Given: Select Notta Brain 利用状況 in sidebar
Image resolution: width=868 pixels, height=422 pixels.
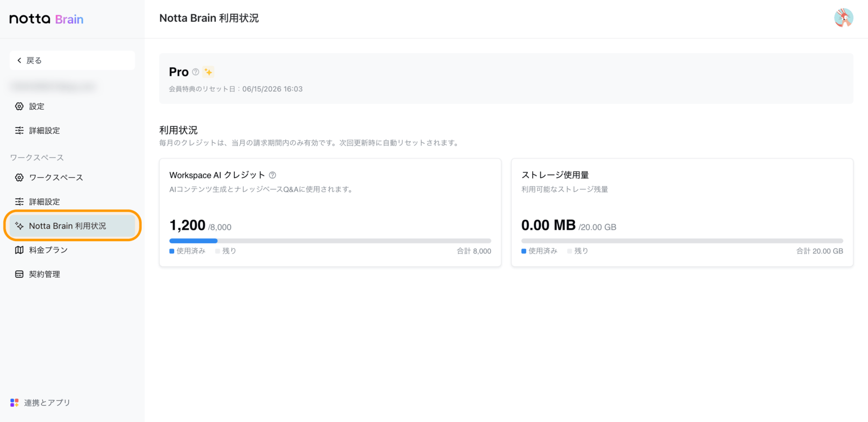Looking at the screenshot, I should click(x=72, y=226).
